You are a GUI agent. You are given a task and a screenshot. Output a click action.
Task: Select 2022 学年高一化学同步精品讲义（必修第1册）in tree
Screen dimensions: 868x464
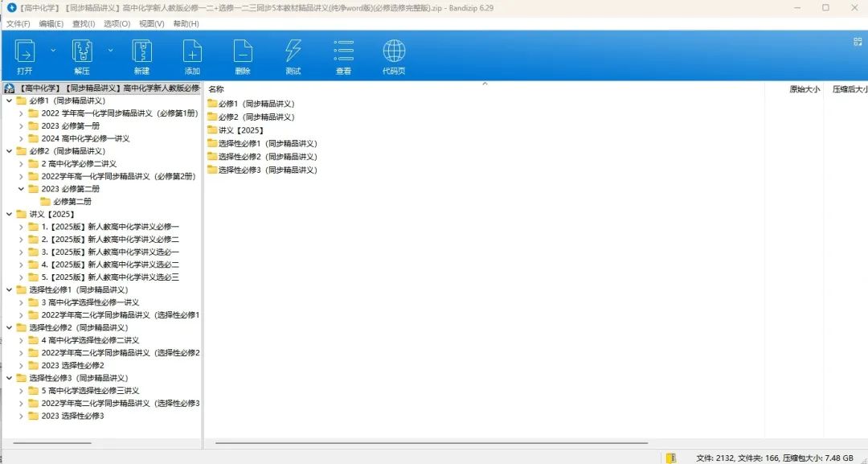tap(120, 113)
